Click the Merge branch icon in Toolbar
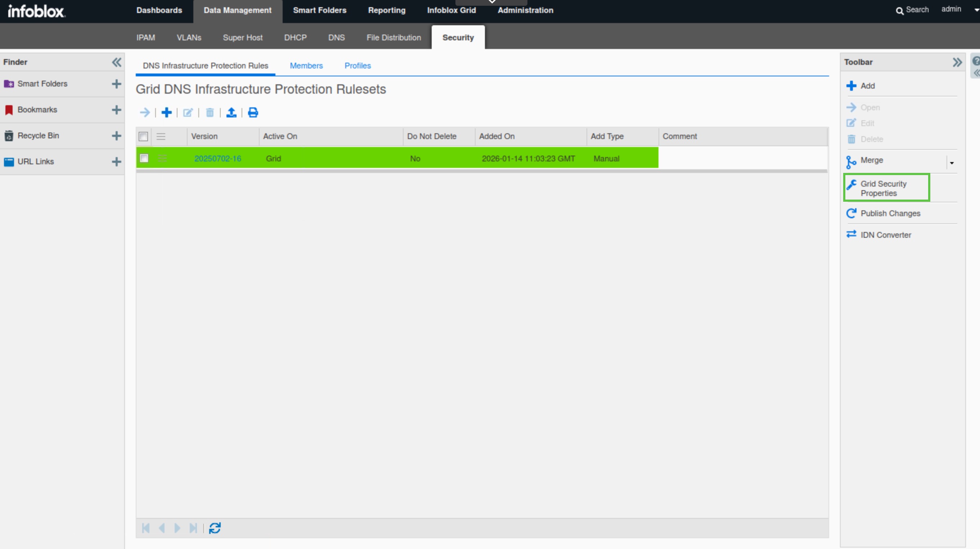The image size is (980, 549). pyautogui.click(x=851, y=162)
